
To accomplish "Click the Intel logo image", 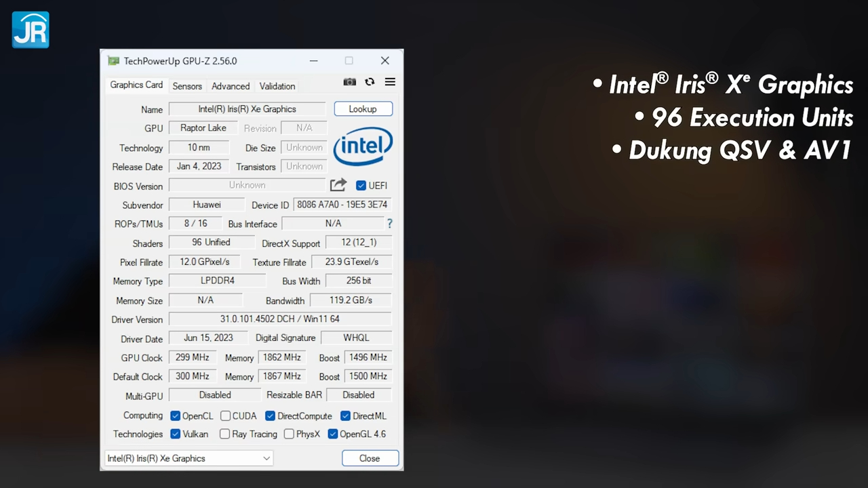I will [x=363, y=146].
